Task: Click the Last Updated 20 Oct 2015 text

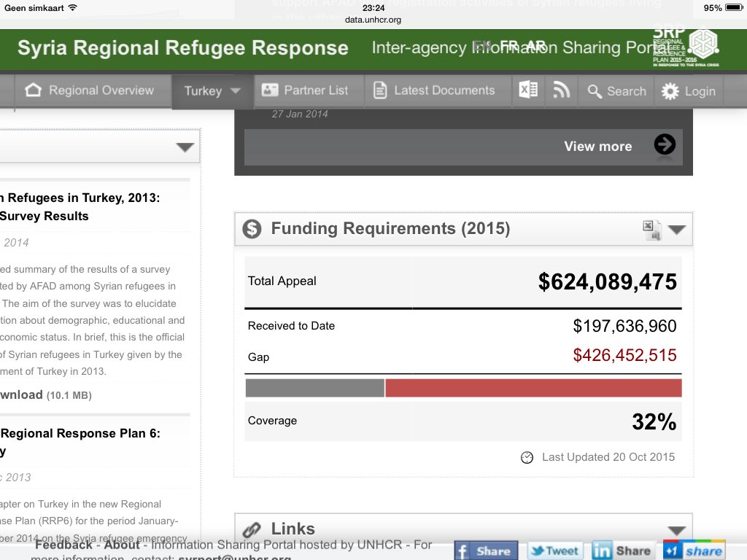Action: point(608,457)
